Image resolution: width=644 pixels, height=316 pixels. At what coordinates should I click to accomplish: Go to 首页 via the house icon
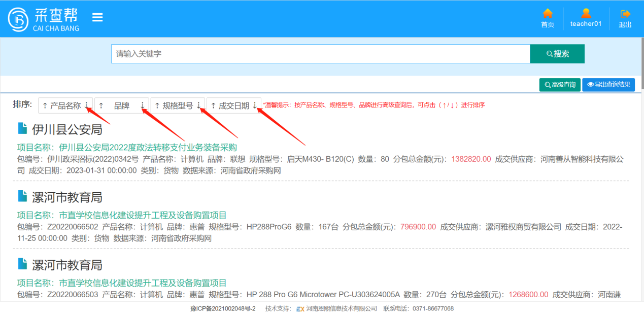point(548,14)
